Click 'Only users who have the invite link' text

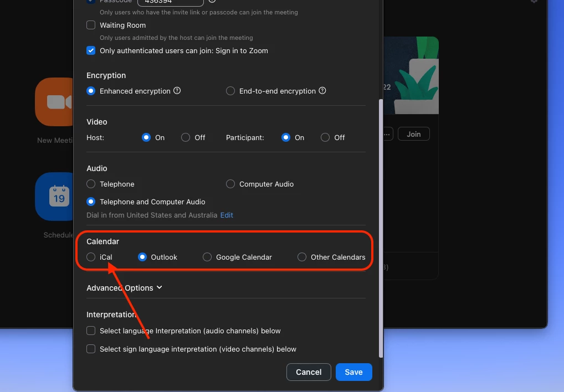coord(198,12)
